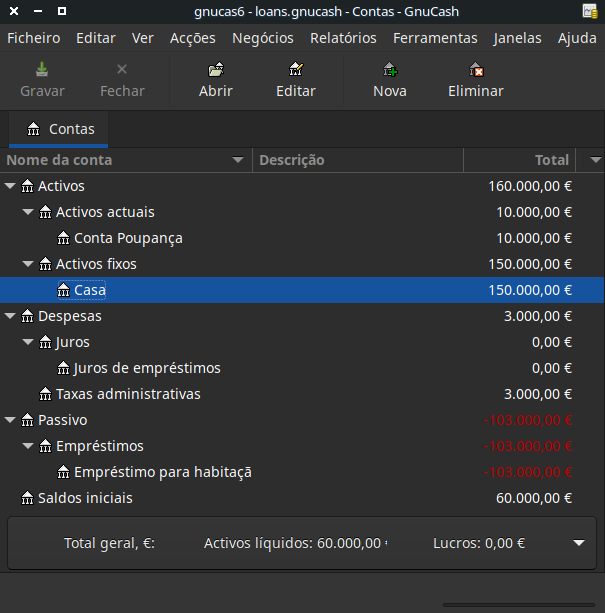Screen dimensions: 605x613
Task: Click the Fechar toolbar button
Action: [122, 80]
